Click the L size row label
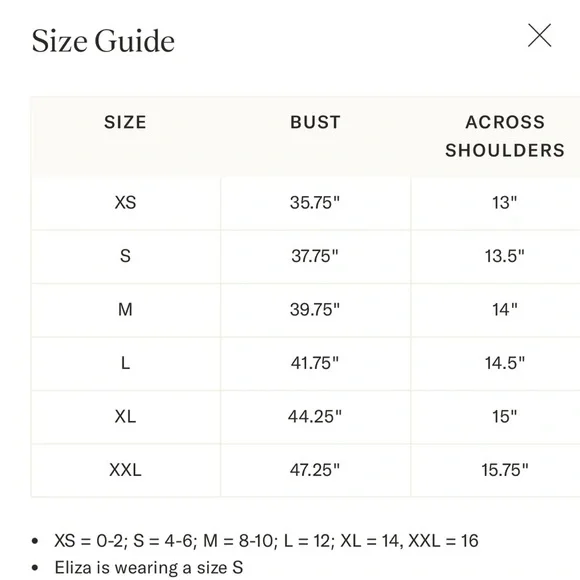580x580 pixels. tap(125, 363)
